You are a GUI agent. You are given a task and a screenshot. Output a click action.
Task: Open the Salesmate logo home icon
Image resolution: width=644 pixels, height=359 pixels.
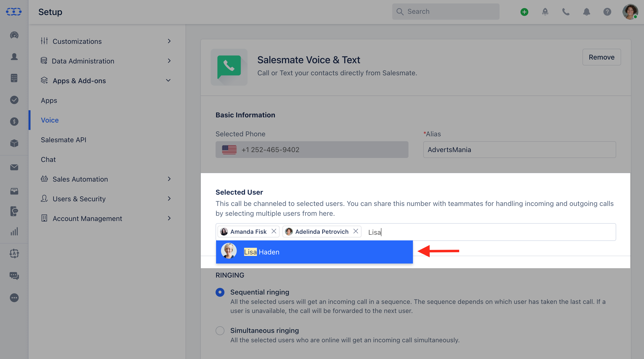(x=14, y=12)
